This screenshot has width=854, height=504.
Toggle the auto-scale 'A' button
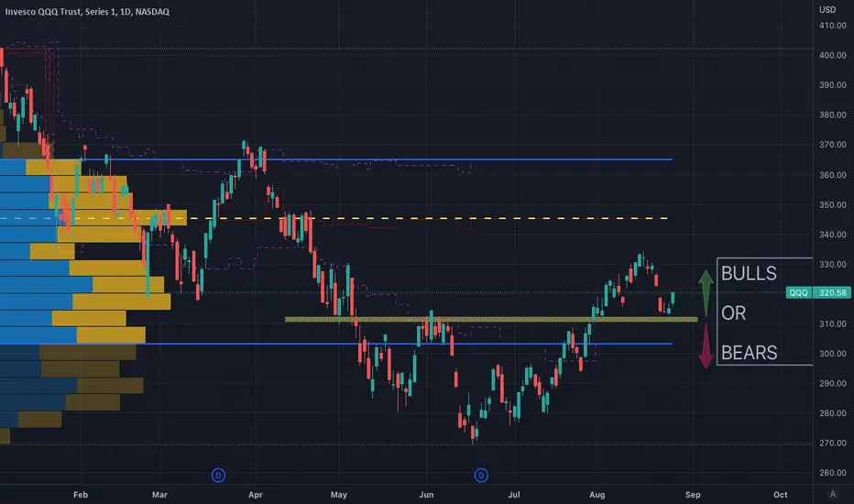click(832, 494)
